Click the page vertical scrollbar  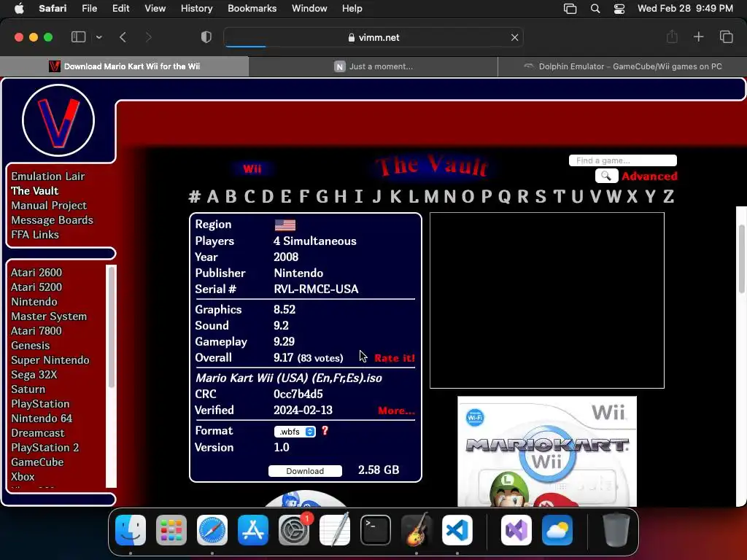click(742, 259)
